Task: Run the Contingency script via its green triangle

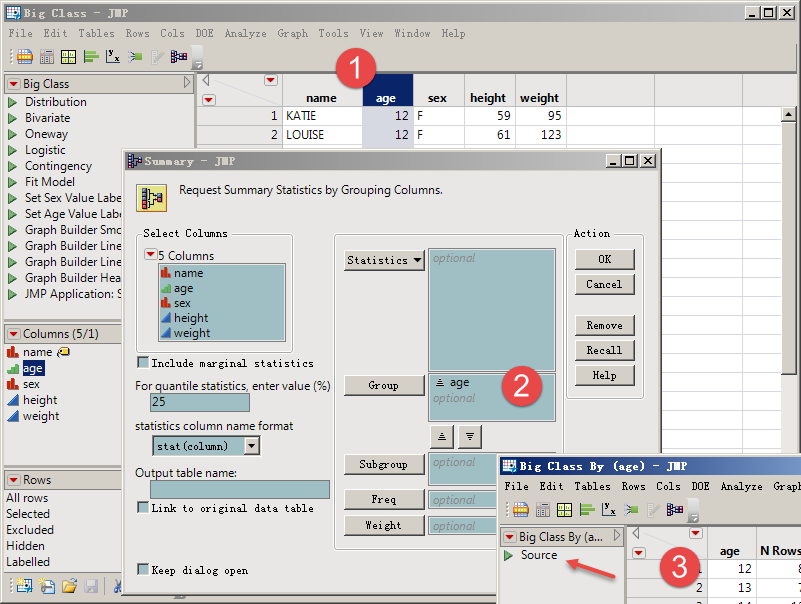Action: [x=13, y=166]
